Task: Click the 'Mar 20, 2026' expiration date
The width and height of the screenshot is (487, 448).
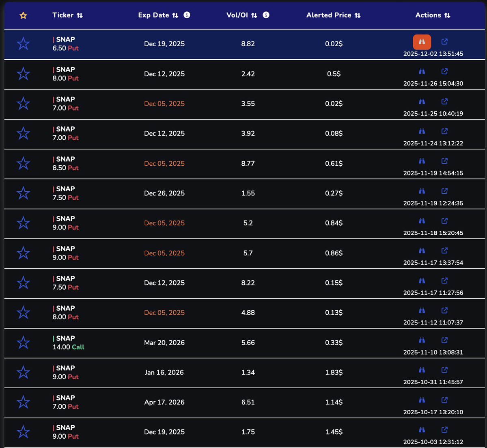Action: [164, 342]
